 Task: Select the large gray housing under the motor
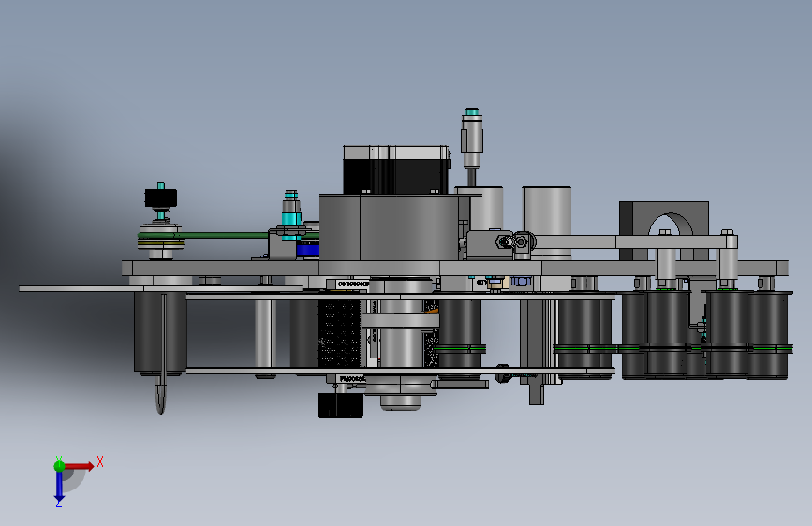[389, 227]
